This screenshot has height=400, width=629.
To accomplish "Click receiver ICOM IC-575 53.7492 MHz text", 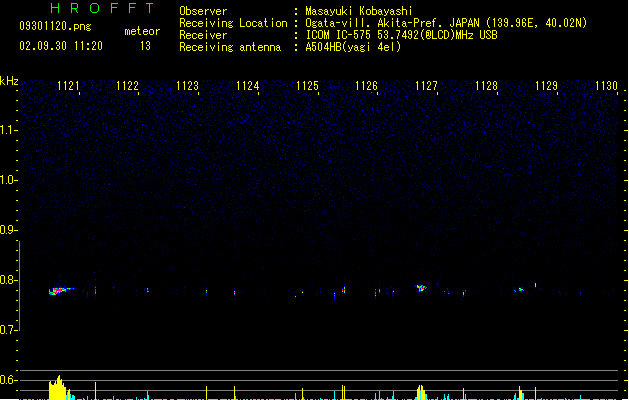I will pyautogui.click(x=402, y=35).
